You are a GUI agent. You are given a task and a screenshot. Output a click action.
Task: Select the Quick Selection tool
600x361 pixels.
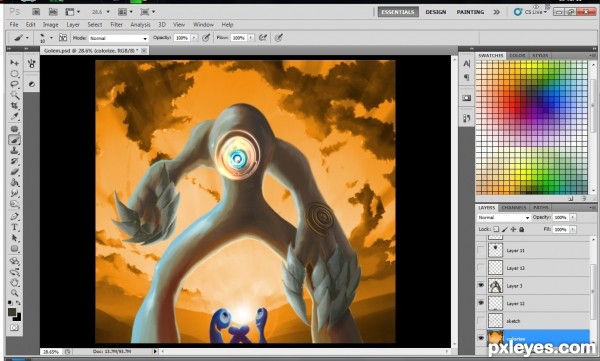click(x=15, y=95)
